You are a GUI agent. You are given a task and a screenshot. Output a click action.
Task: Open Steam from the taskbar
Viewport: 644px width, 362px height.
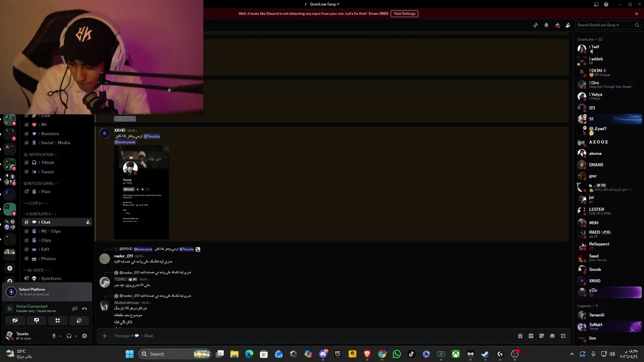pos(485,354)
